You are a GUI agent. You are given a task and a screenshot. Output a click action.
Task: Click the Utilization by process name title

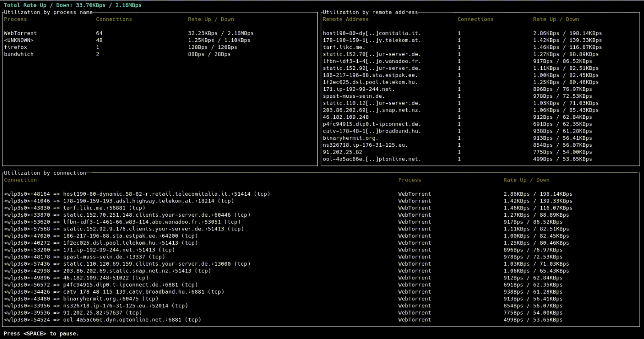tap(48, 12)
